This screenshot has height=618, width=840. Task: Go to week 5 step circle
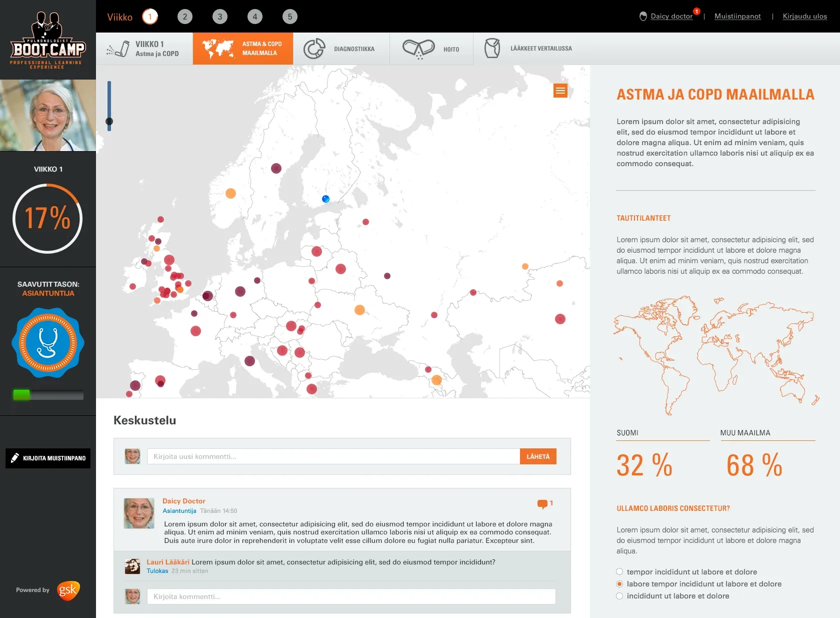click(290, 17)
